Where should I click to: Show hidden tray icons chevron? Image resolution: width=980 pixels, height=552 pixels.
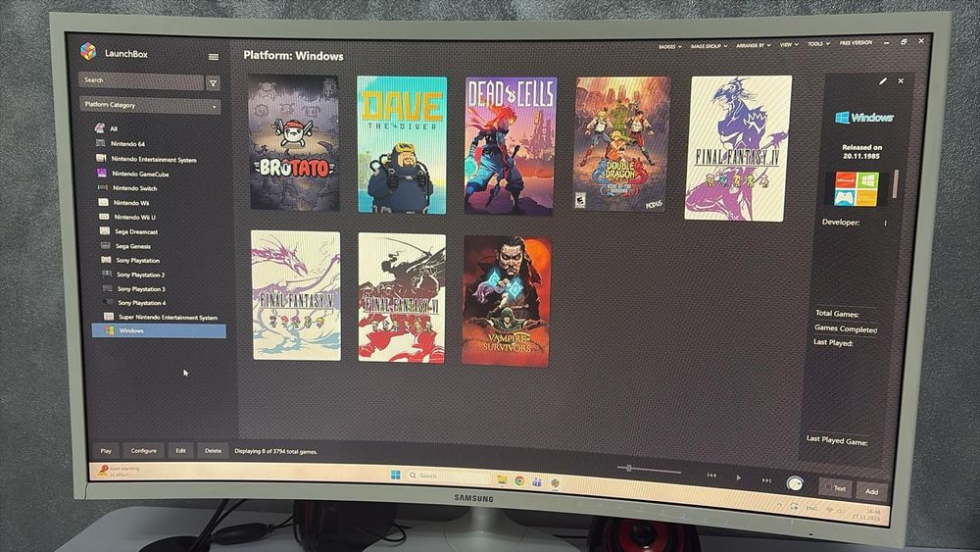pyautogui.click(x=779, y=505)
